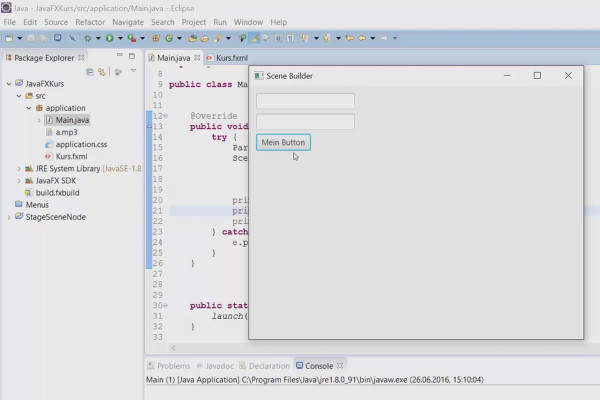
Task: Open the Window menu
Action: [248, 22]
